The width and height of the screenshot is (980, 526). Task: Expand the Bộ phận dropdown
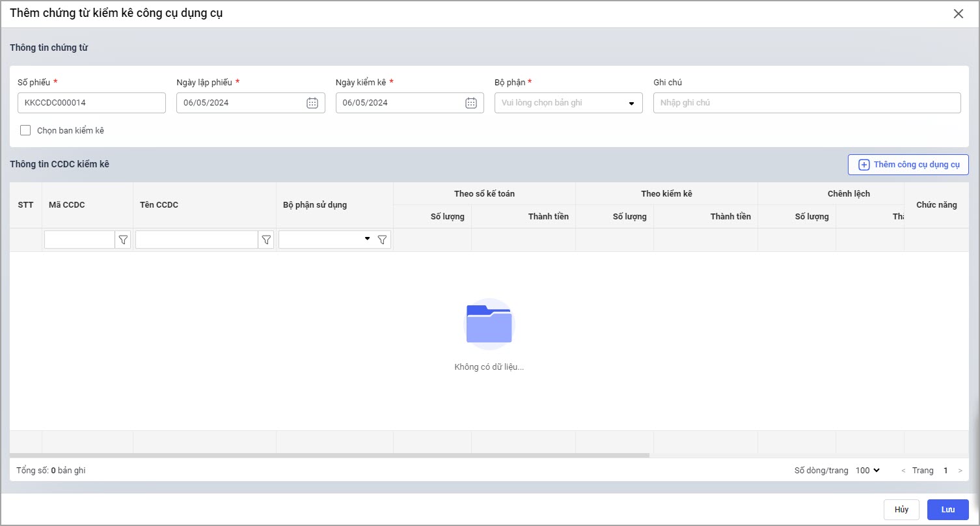point(631,103)
